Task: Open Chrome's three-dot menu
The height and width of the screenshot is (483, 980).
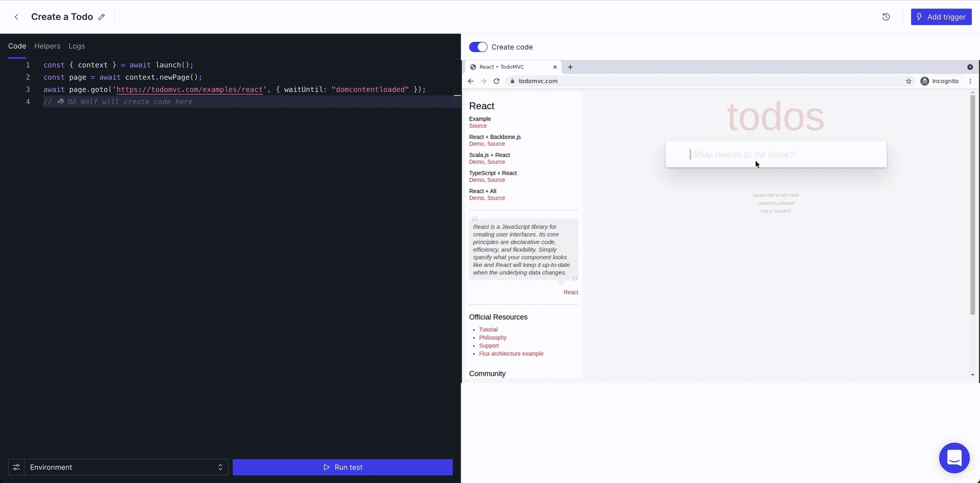Action: coord(970,81)
